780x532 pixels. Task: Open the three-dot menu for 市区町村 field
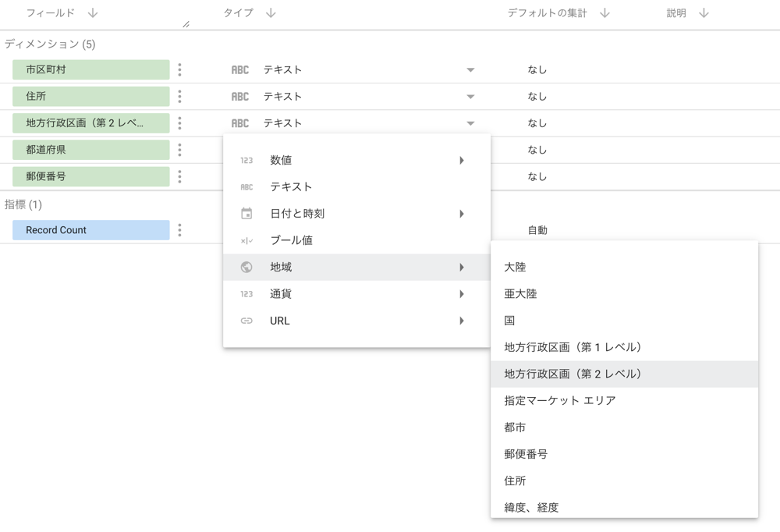click(179, 69)
